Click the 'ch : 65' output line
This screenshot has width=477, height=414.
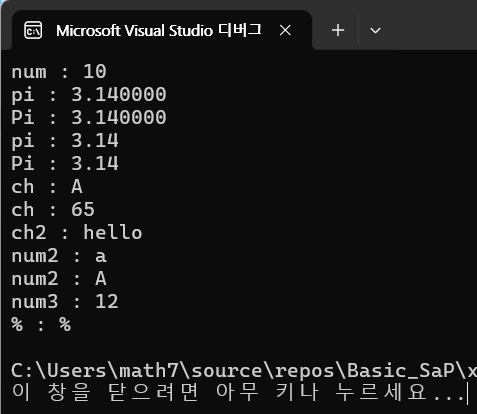point(53,210)
